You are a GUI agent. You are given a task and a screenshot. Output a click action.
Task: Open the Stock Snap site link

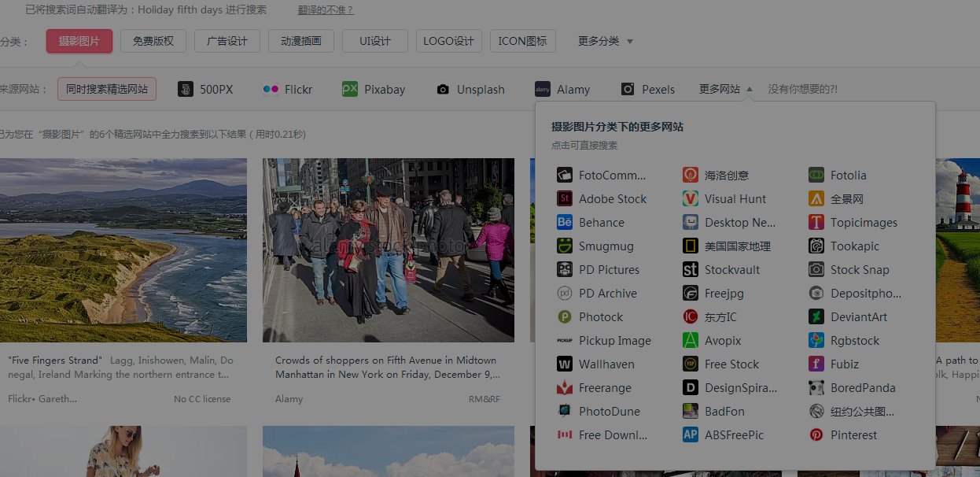coord(849,269)
